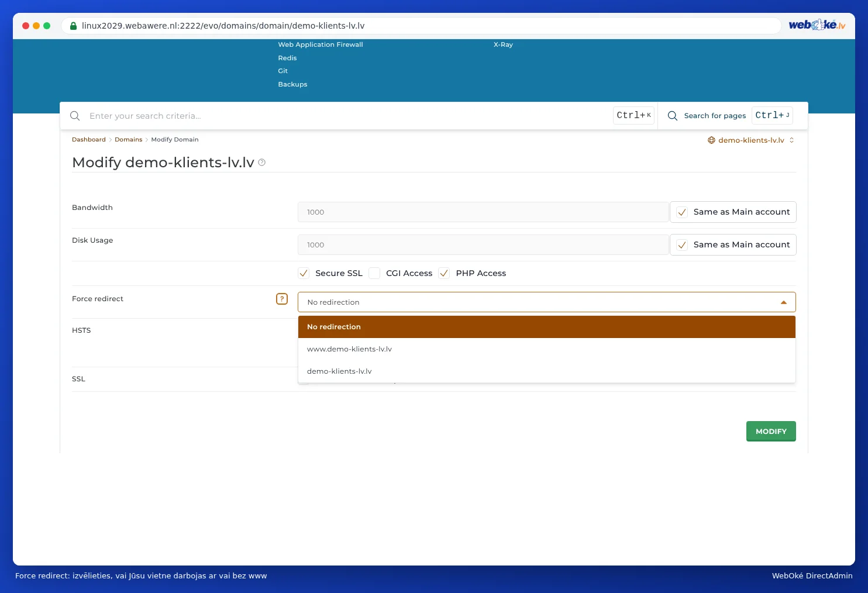
Task: Enable the CGI Access checkbox
Action: (x=374, y=273)
